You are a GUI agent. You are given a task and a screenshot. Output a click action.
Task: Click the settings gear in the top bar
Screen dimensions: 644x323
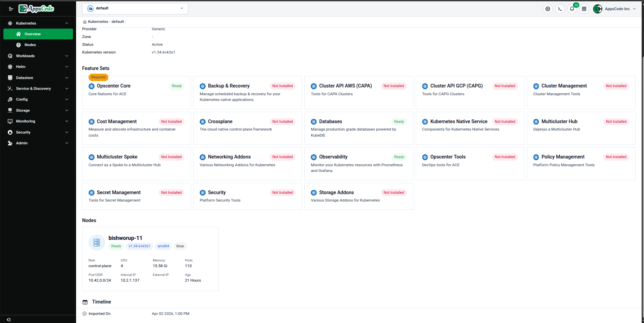point(548,9)
